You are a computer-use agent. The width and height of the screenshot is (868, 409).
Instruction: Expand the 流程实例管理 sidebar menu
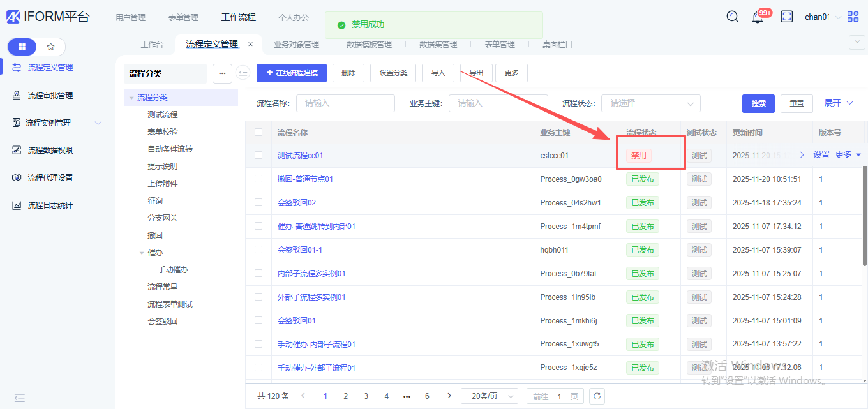tap(56, 123)
